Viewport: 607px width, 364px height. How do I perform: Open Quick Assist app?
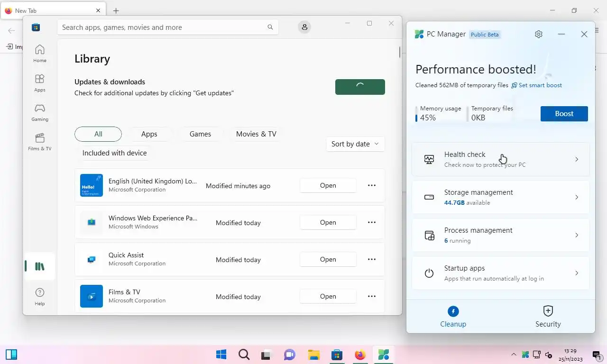[x=328, y=259]
